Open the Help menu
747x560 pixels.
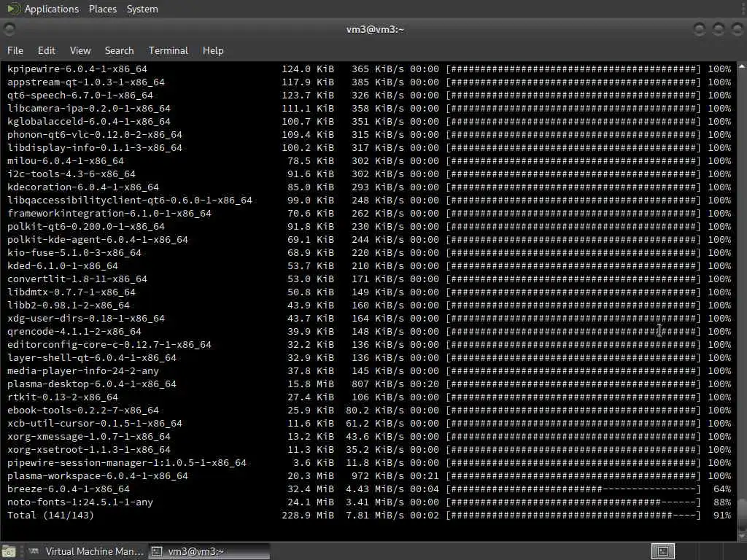tap(213, 50)
